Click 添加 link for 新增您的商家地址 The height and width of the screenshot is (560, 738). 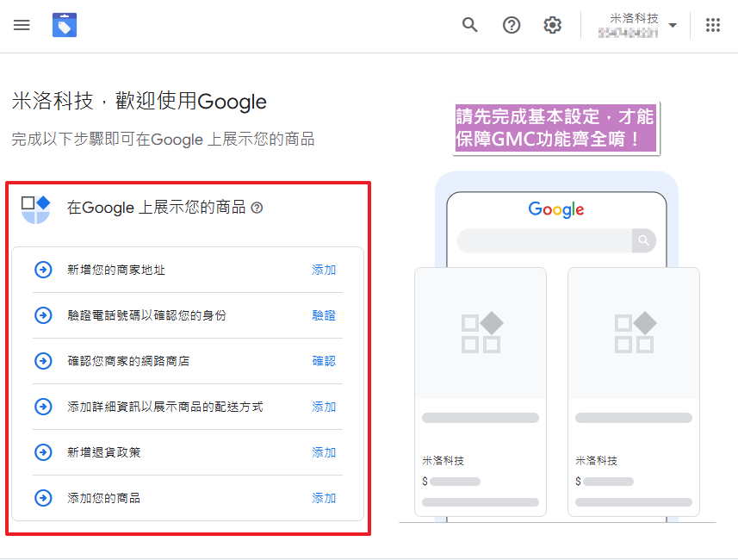[x=324, y=270]
